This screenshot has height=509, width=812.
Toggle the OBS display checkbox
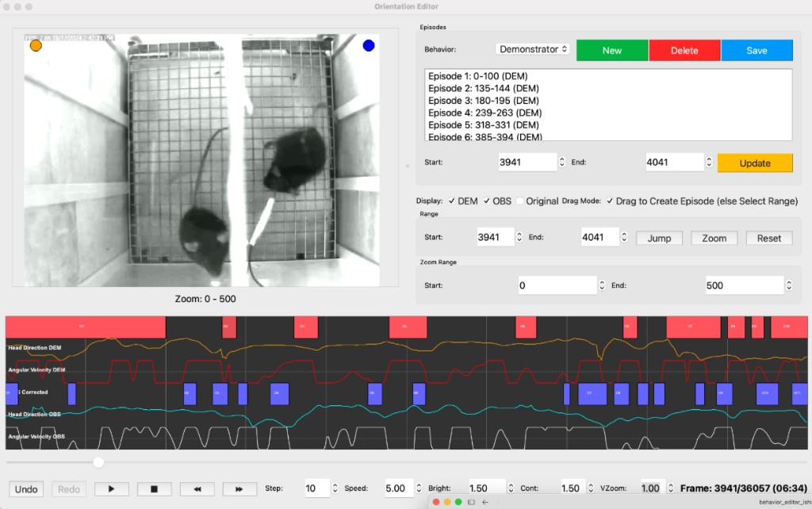coord(487,201)
